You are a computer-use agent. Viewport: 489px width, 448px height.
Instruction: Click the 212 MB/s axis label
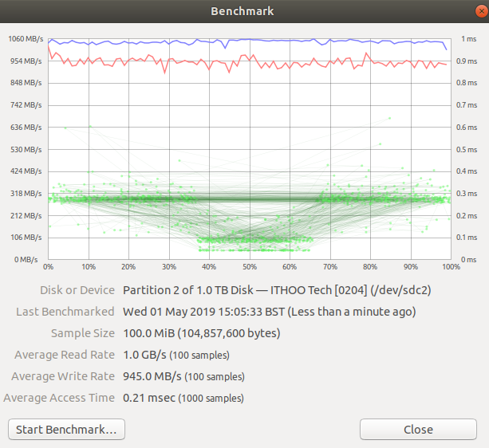pos(26,215)
